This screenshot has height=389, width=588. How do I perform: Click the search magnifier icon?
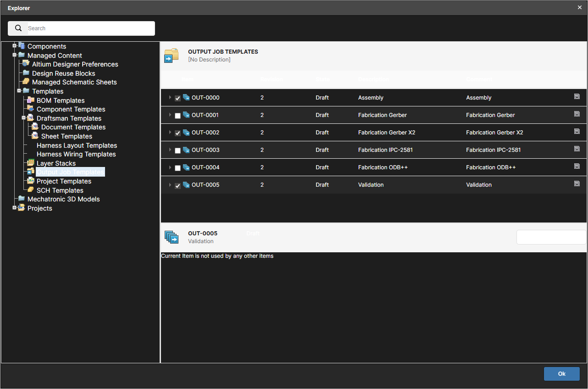tap(18, 28)
